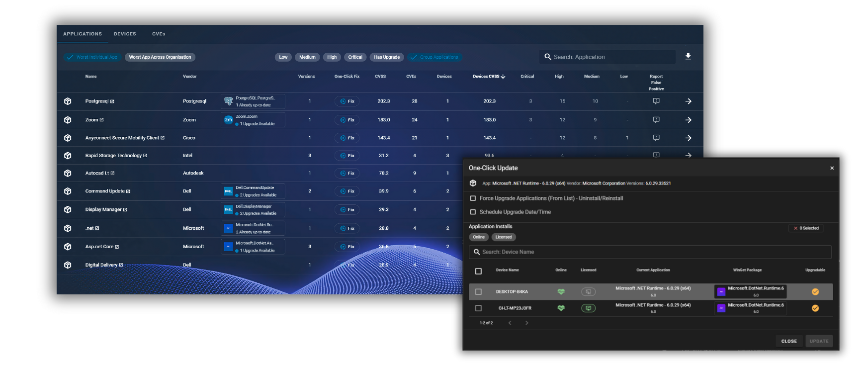
Task: Toggle Online filter chip in dialog
Action: click(479, 237)
